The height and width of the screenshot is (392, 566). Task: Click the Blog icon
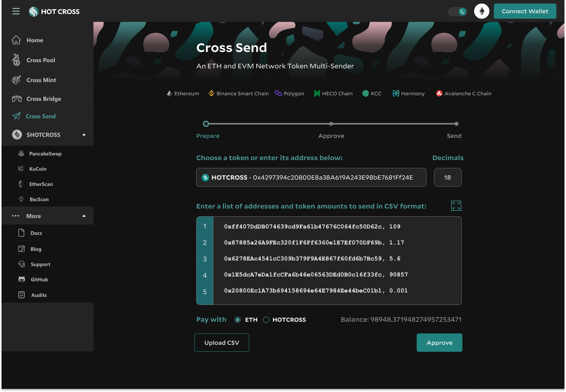coord(22,249)
